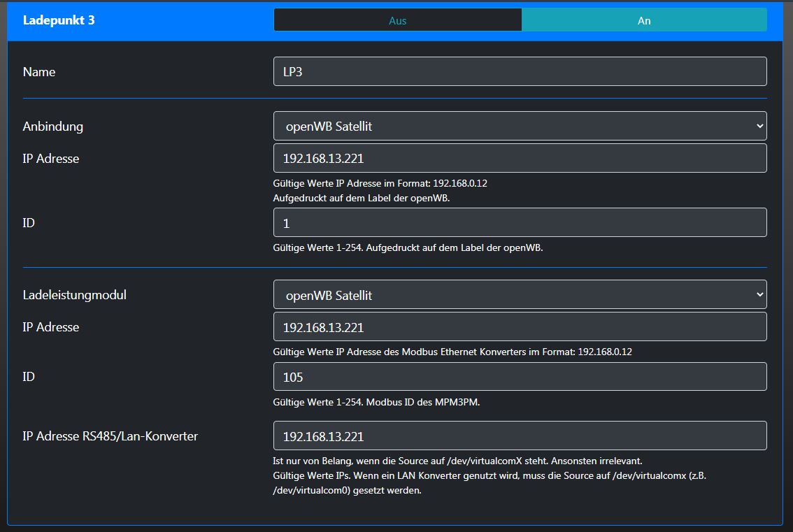Screen dimensions: 793x532
Task: Click the Name field containing LP3
Action: pos(520,71)
